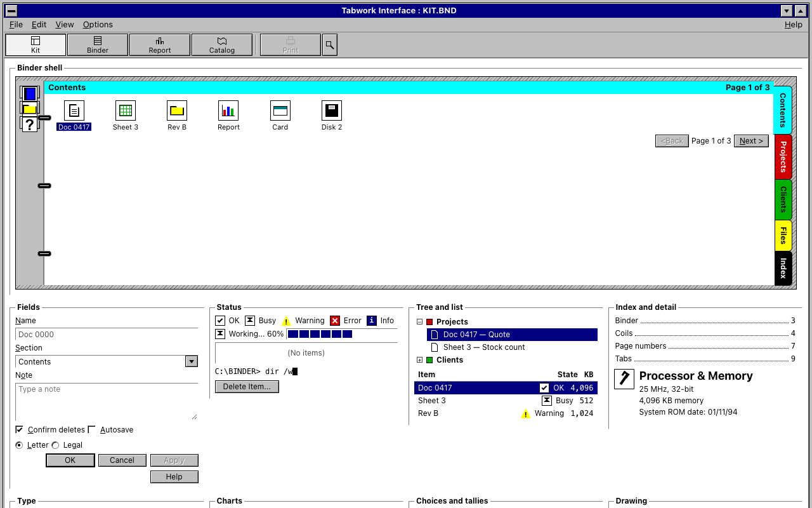Click the Cancel button in Fields
The image size is (812, 508).
[122, 460]
